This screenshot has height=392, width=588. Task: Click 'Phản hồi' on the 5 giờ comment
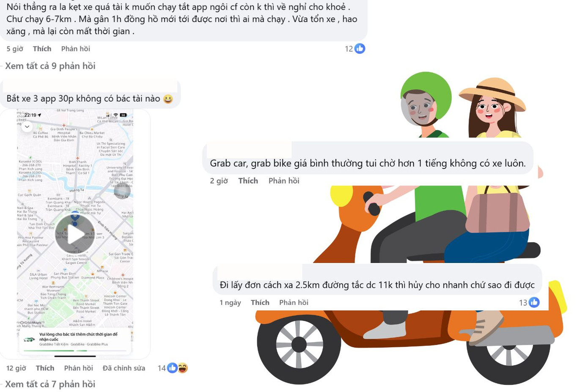[76, 49]
